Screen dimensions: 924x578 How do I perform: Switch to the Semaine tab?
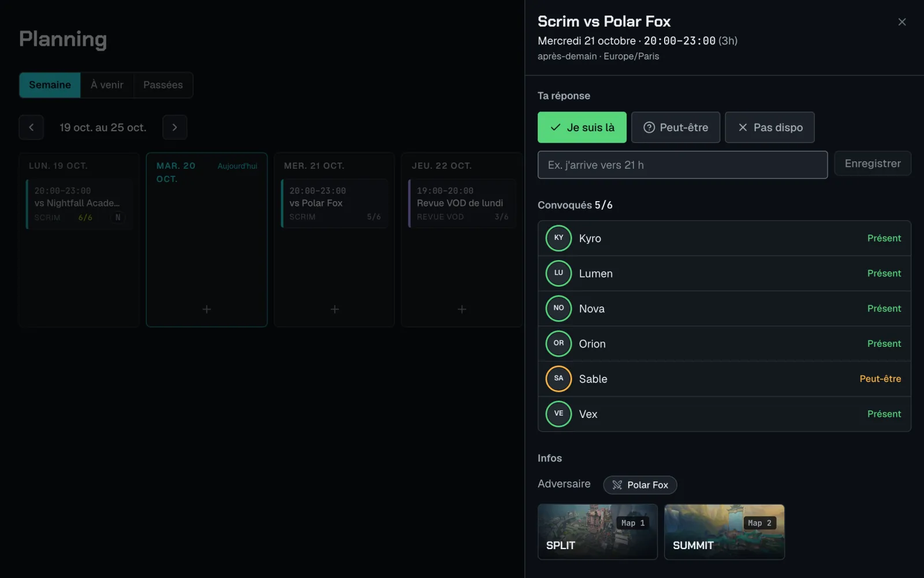click(50, 85)
